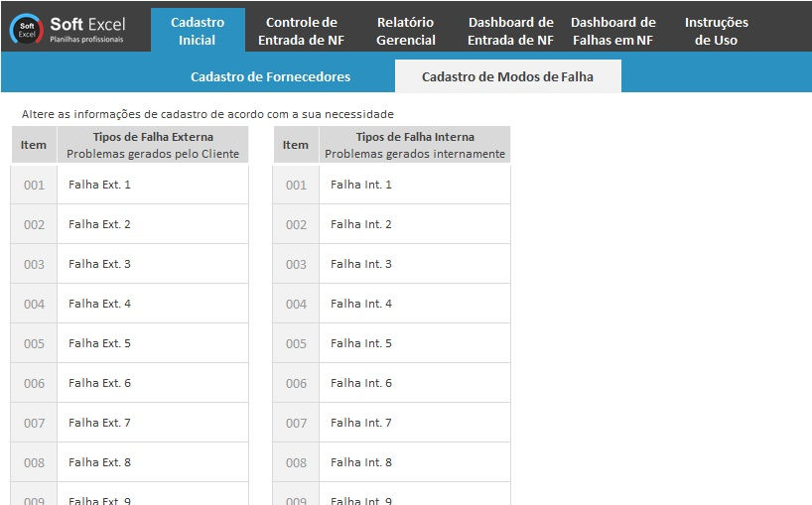Click the Soft Excel logo

68,29
